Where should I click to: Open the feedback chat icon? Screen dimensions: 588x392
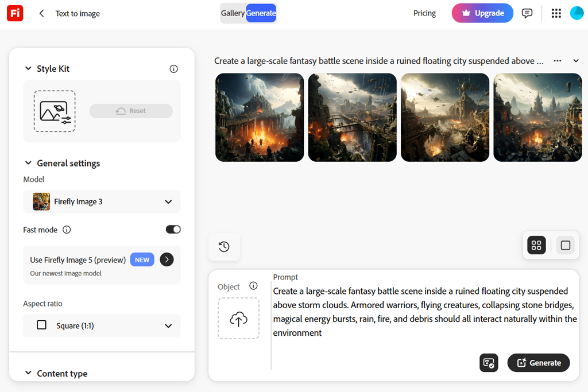[527, 14]
